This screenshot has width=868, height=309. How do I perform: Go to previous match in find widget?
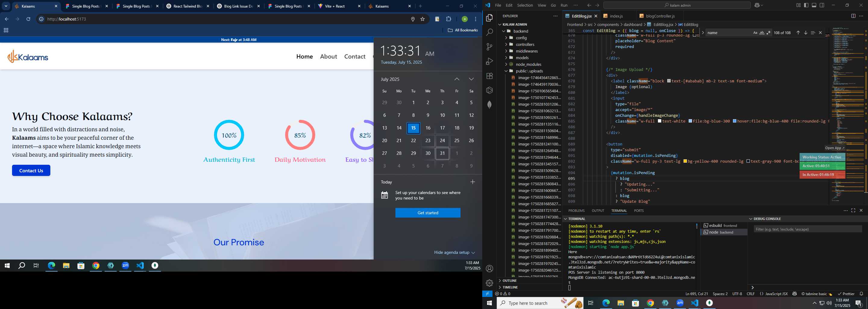pos(798,33)
